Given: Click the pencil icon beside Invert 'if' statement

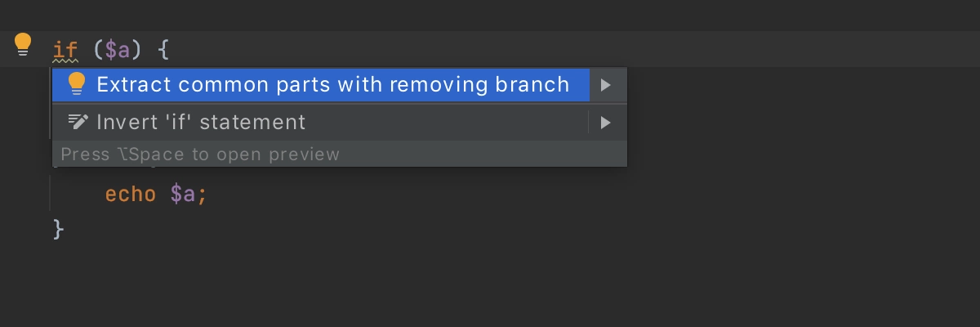Looking at the screenshot, I should (x=78, y=122).
